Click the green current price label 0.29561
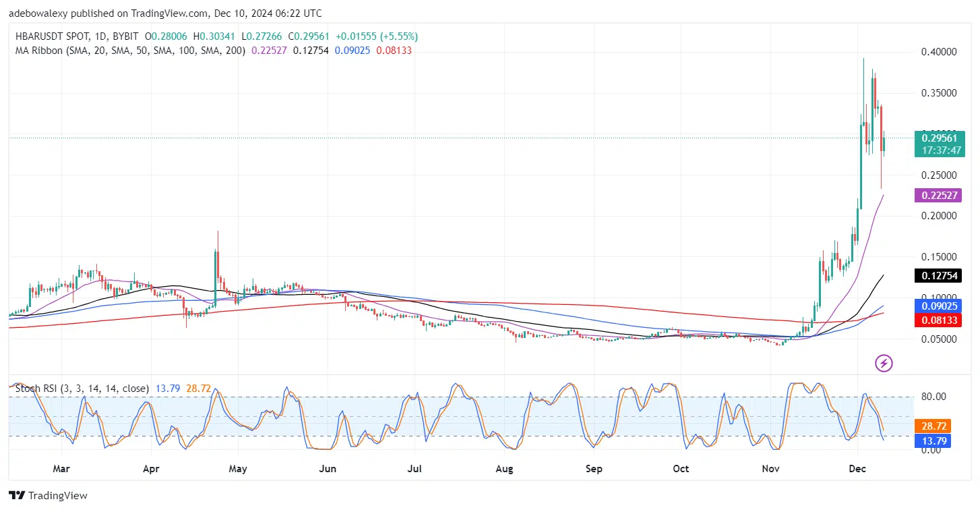Image resolution: width=980 pixels, height=510 pixels. [939, 138]
